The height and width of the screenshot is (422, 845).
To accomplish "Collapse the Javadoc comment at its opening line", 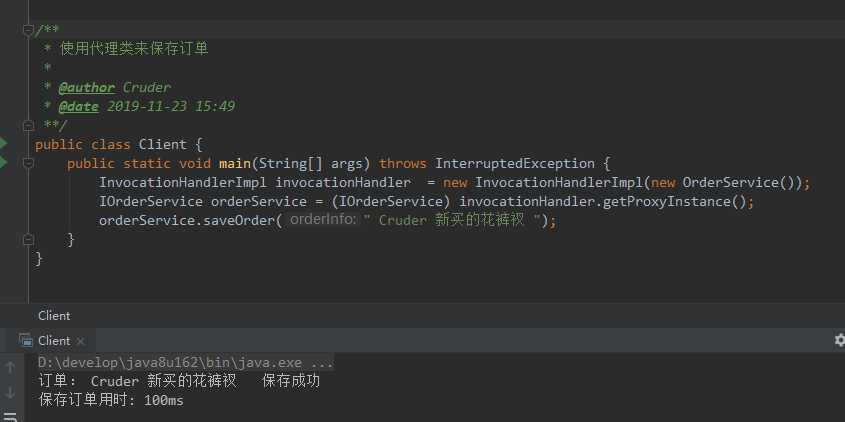I will 29,30.
